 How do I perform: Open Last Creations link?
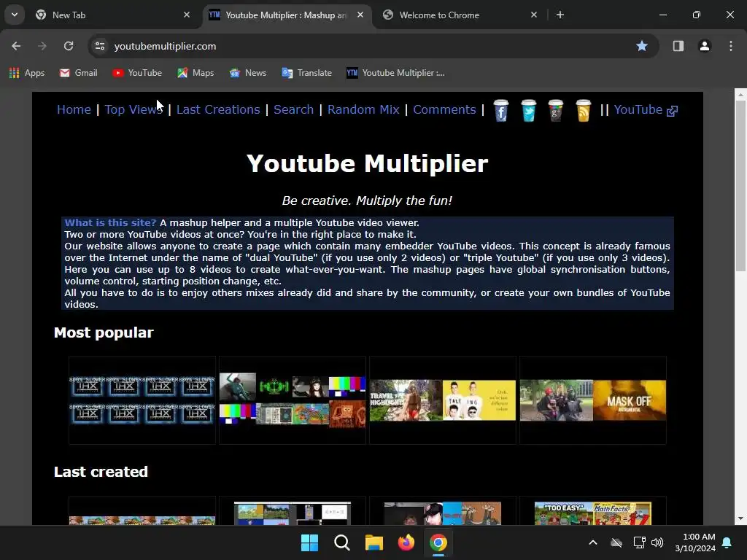click(x=218, y=109)
